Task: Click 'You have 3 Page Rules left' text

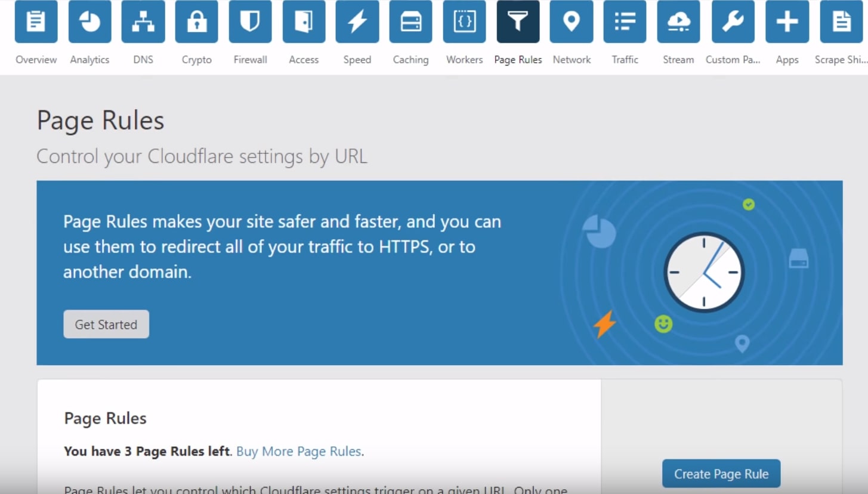Action: click(x=147, y=451)
